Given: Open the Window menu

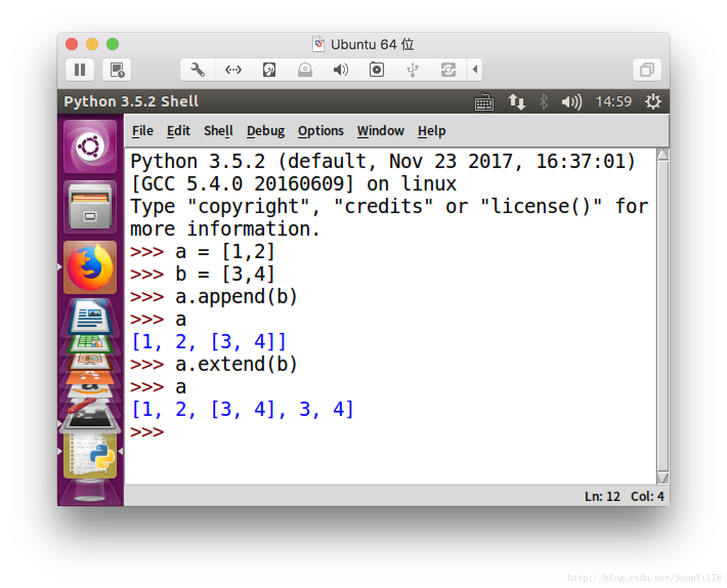Looking at the screenshot, I should click(380, 131).
